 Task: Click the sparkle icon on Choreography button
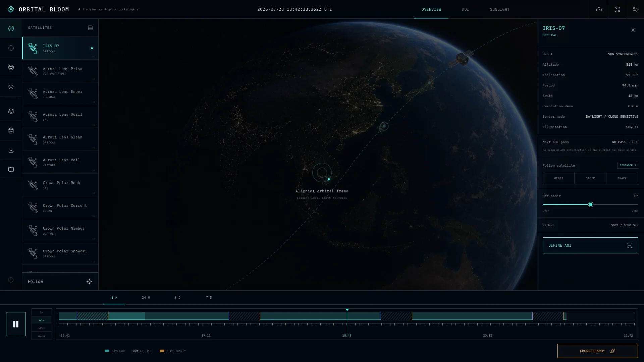click(613, 351)
